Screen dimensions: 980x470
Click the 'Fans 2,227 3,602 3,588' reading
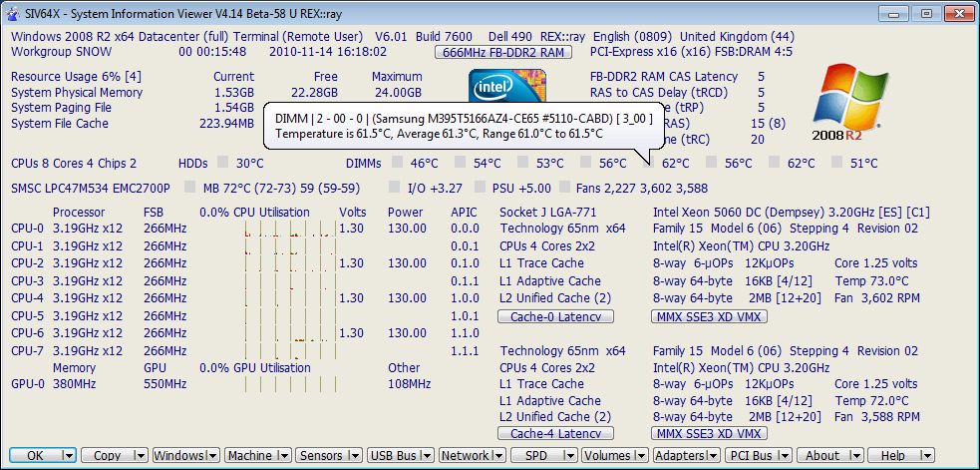pyautogui.click(x=642, y=188)
